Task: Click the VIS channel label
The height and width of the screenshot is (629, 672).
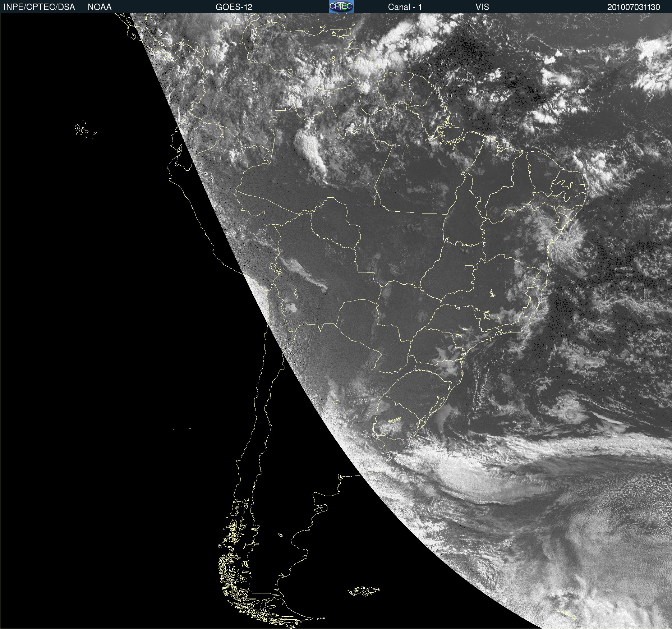Action: tap(482, 7)
